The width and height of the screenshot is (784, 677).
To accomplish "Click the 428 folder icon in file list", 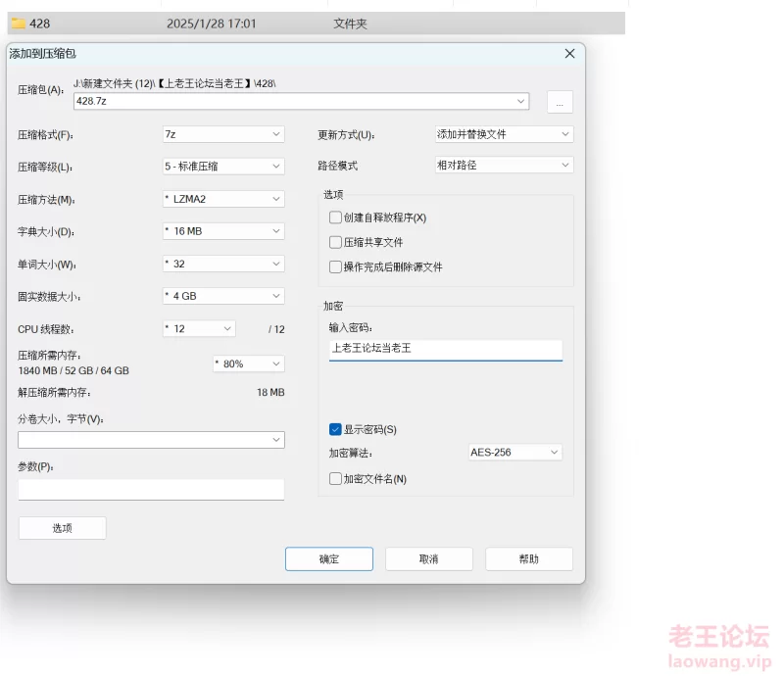I will [x=19, y=24].
